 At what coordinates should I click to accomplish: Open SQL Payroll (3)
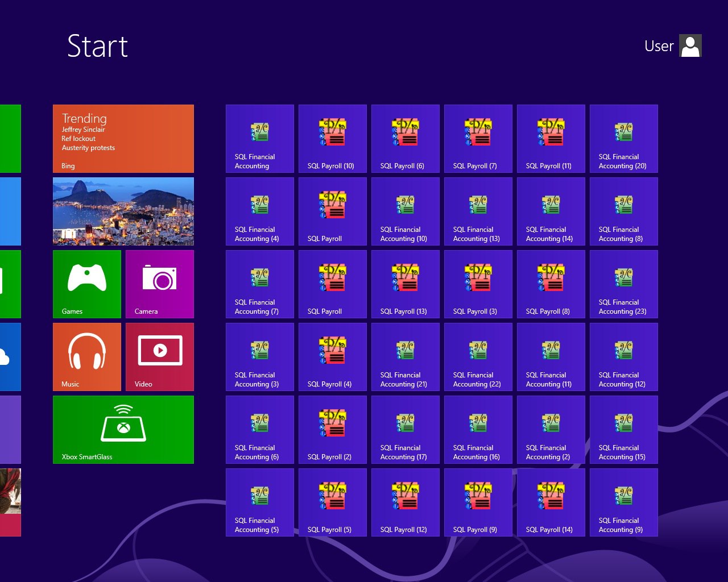478,284
